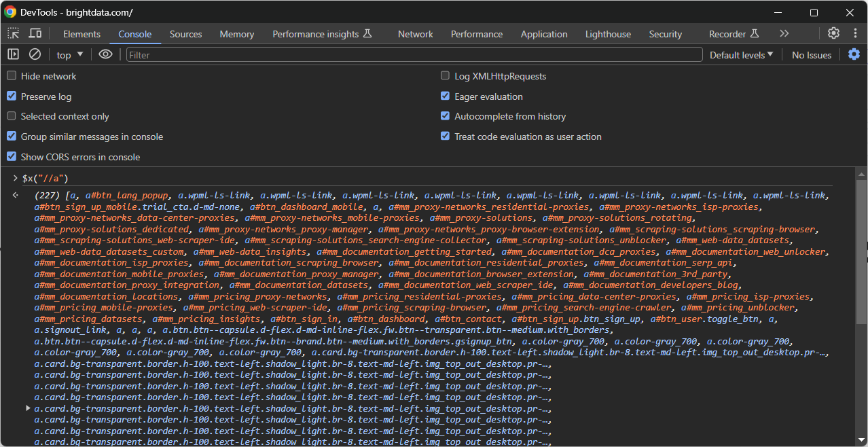Open the Default levels dropdown

(x=740, y=54)
